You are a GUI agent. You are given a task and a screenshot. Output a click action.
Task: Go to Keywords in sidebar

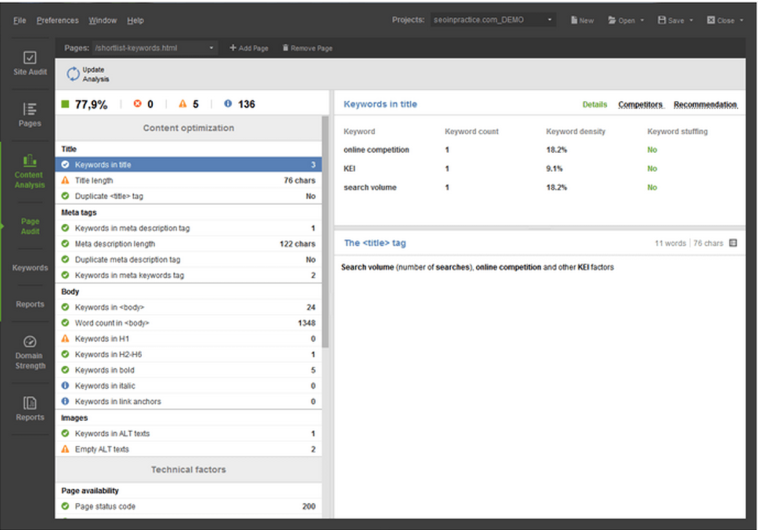pyautogui.click(x=30, y=267)
